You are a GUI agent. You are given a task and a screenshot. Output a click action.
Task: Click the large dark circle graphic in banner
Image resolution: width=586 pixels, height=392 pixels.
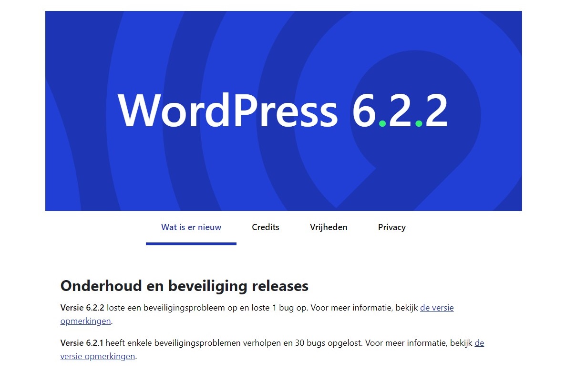pyautogui.click(x=416, y=116)
